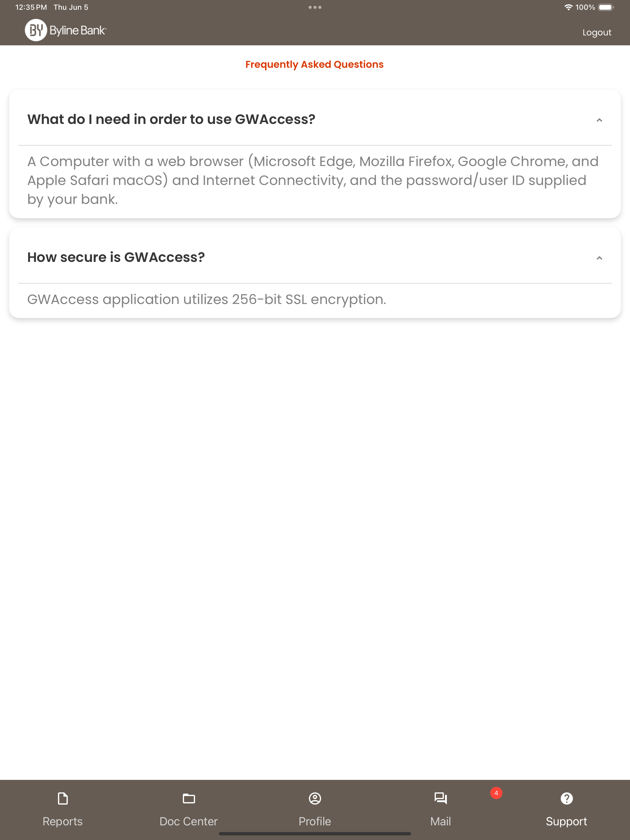Tap the three-dot multitasking indicator
Screen dimensions: 630x840
tap(315, 7)
